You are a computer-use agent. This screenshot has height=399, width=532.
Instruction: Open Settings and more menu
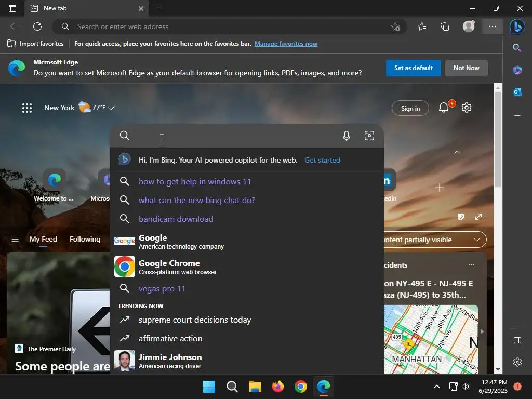pyautogui.click(x=493, y=26)
